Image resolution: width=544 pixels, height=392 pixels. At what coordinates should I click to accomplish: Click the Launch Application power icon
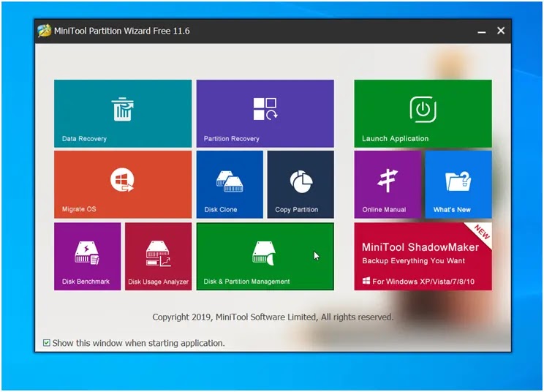click(x=423, y=110)
